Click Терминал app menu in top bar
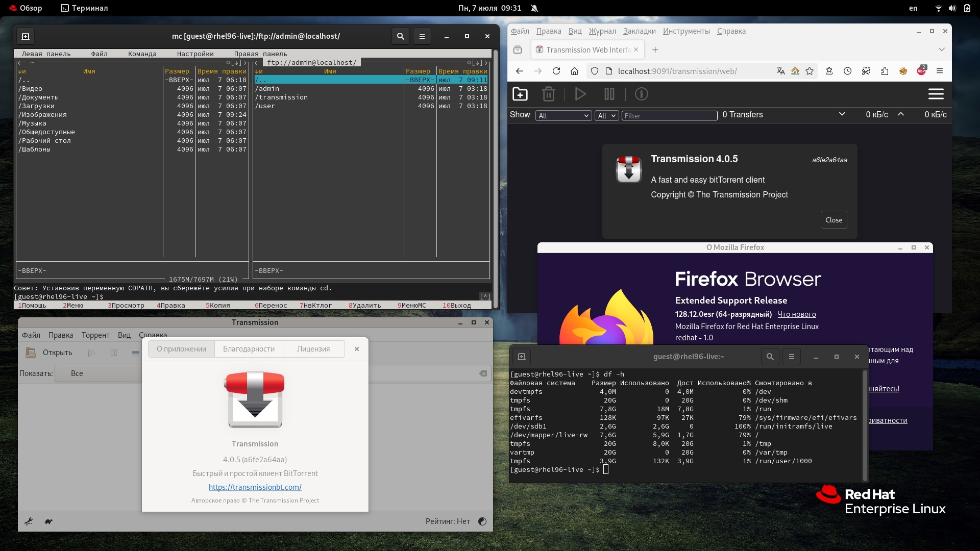This screenshot has height=551, width=980. pyautogui.click(x=84, y=8)
